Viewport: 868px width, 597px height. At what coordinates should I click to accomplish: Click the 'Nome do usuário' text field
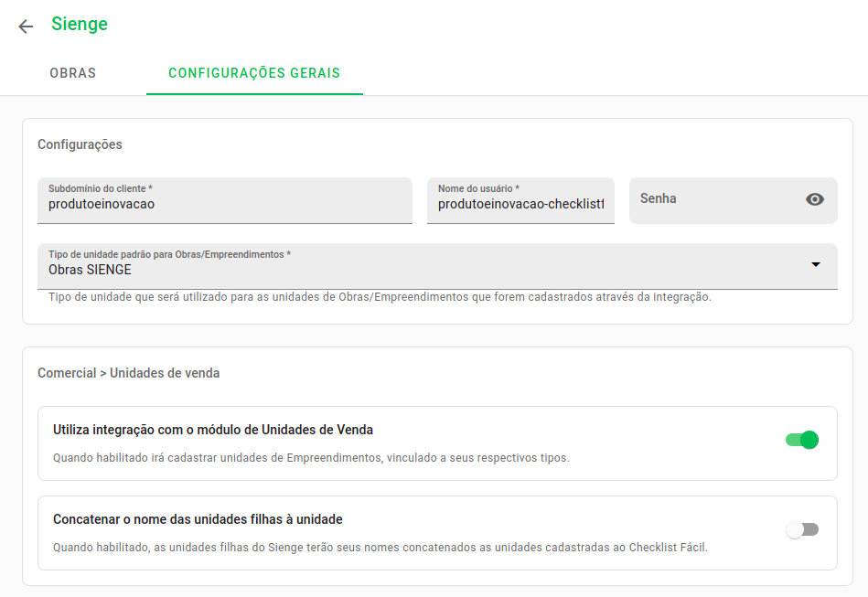pos(520,202)
